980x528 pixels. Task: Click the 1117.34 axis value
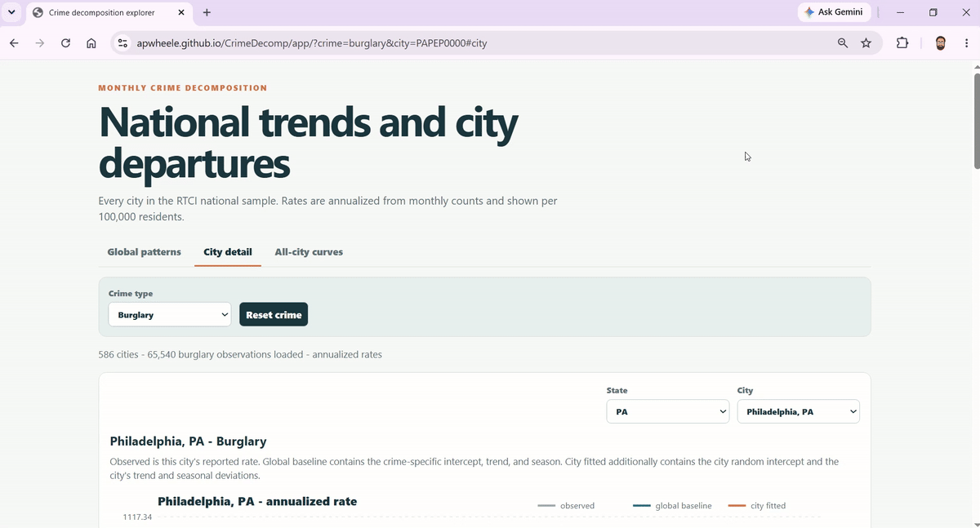pyautogui.click(x=137, y=517)
